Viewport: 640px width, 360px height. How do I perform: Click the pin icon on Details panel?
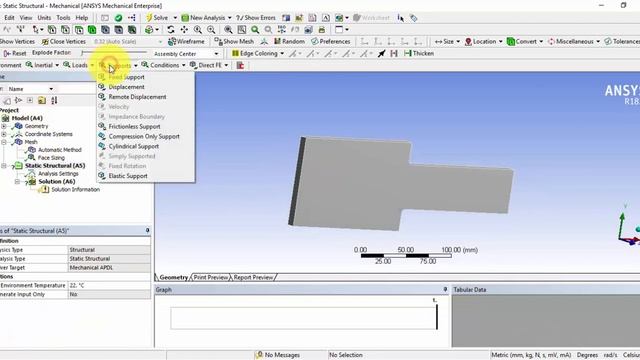pyautogui.click(x=147, y=231)
